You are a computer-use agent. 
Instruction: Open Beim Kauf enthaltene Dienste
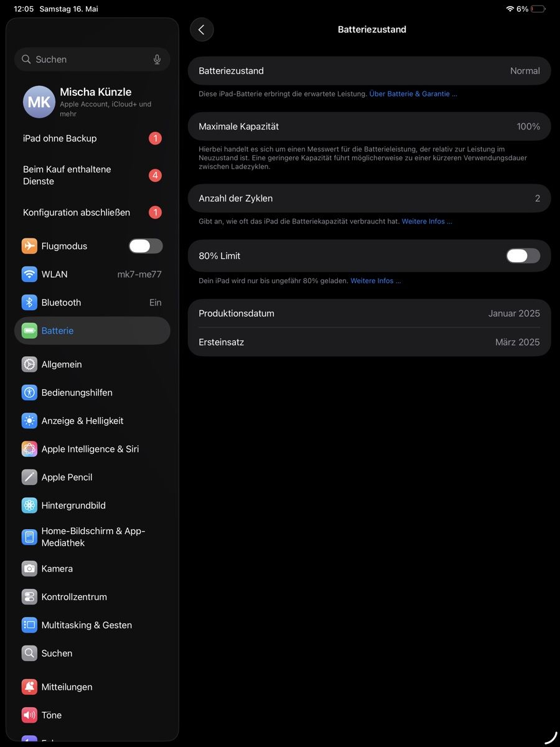[92, 176]
